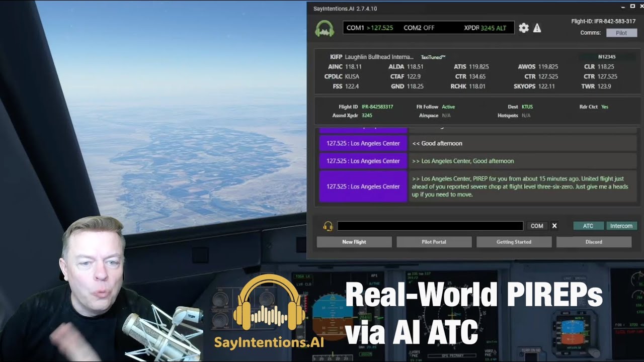Screen dimensions: 644x362
Task: Select CPDLC KUSA entry
Action: (x=342, y=76)
